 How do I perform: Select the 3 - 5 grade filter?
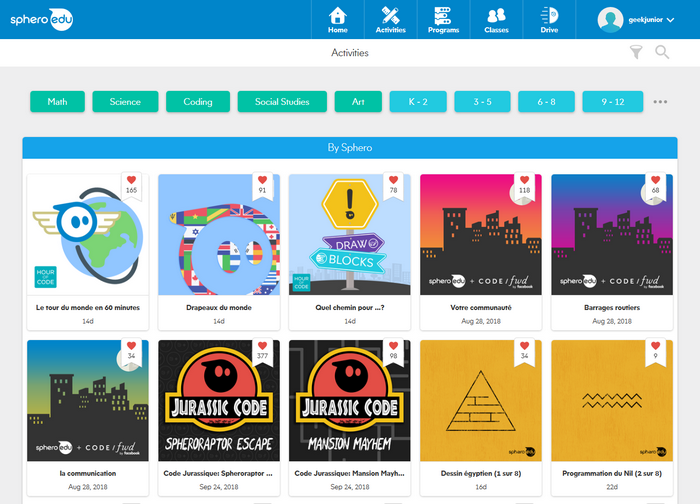482,102
